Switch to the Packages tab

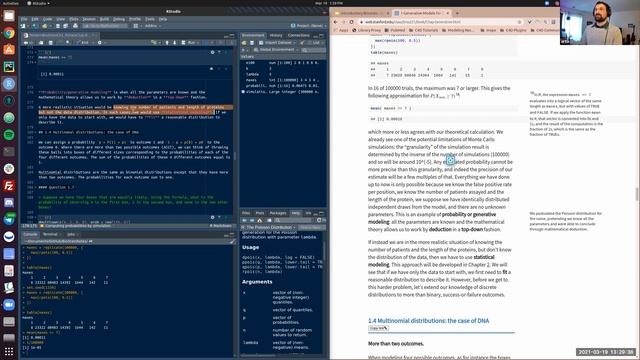coord(278,213)
